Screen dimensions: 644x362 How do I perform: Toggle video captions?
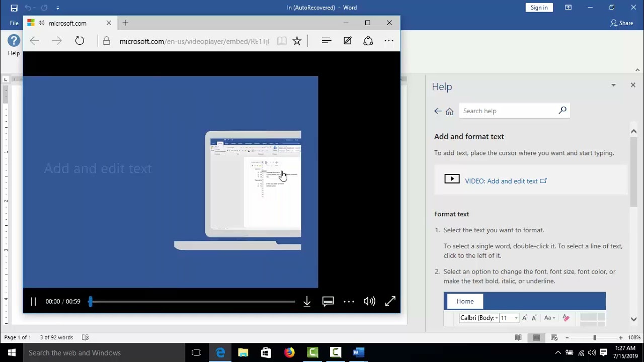(328, 302)
